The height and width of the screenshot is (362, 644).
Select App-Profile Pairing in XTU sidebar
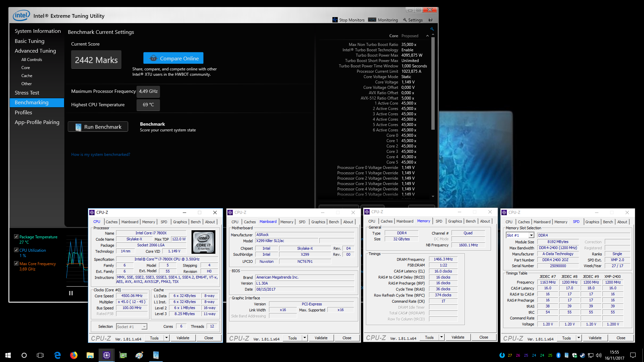click(x=37, y=122)
